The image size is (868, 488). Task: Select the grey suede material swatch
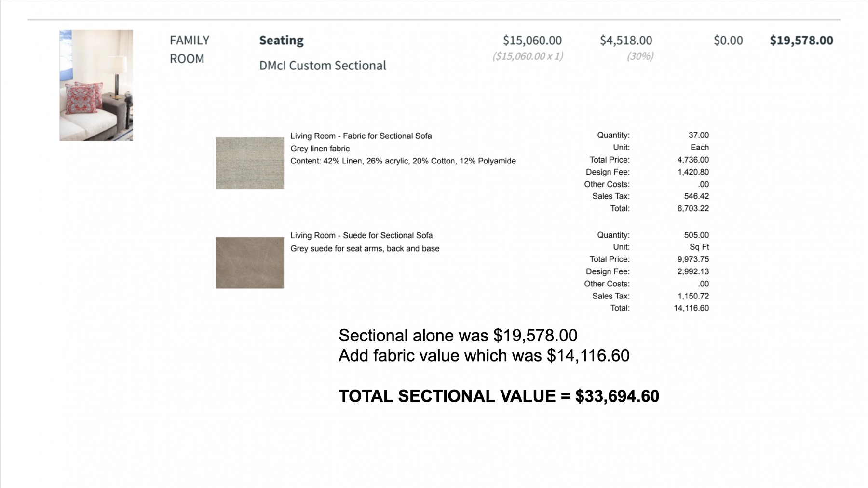point(250,263)
